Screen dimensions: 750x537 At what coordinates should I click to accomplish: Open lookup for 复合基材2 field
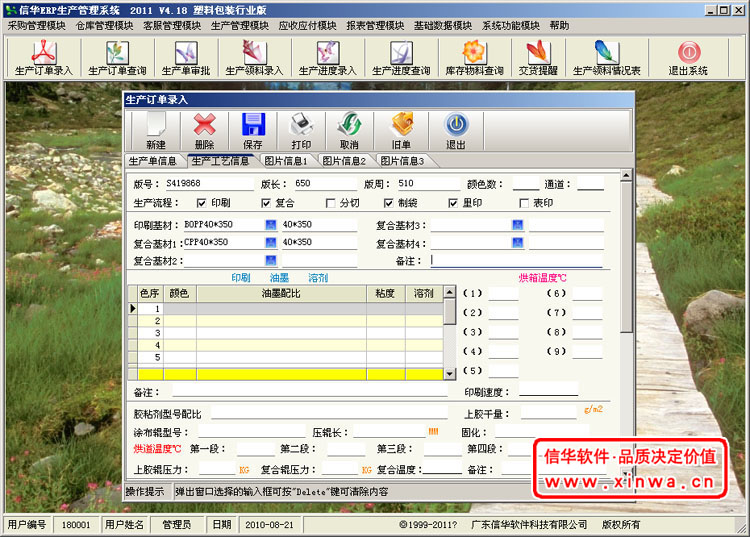271,260
